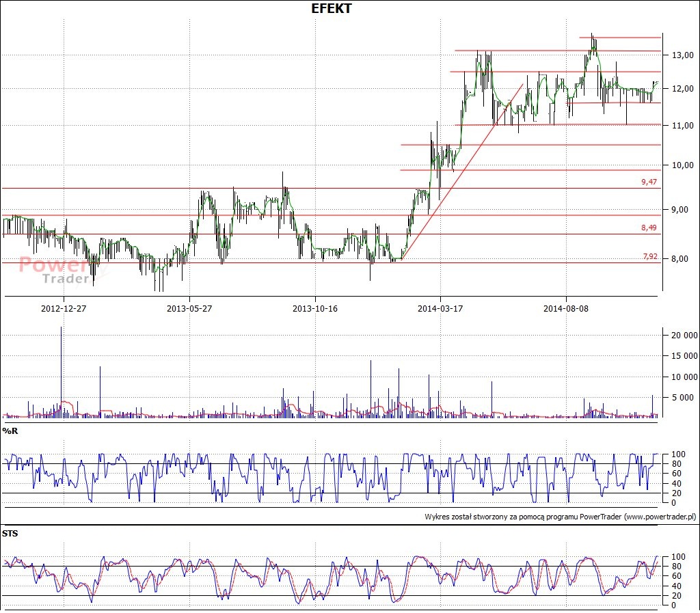This screenshot has height=613, width=700.
Task: Click the 20 000 volume axis label
Action: click(684, 336)
